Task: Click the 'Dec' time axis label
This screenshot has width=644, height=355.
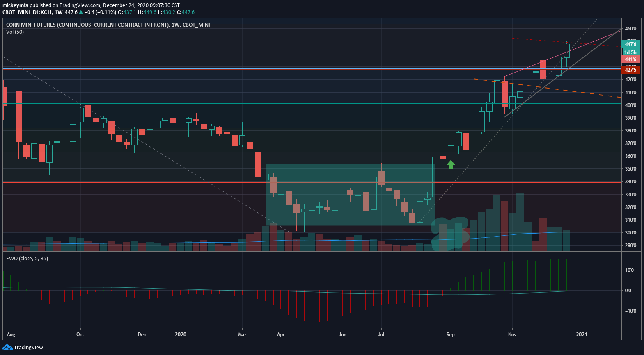Action: point(142,335)
